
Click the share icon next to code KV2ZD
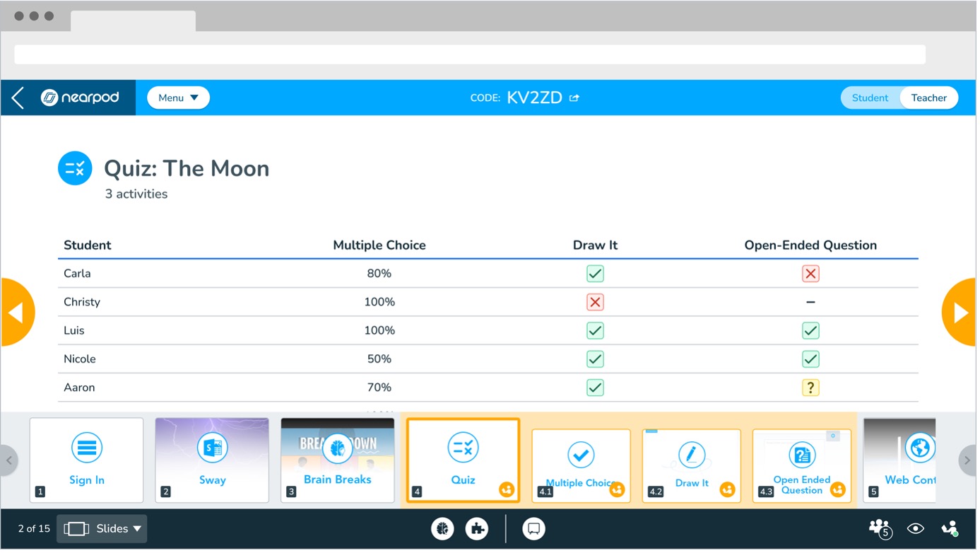click(576, 98)
